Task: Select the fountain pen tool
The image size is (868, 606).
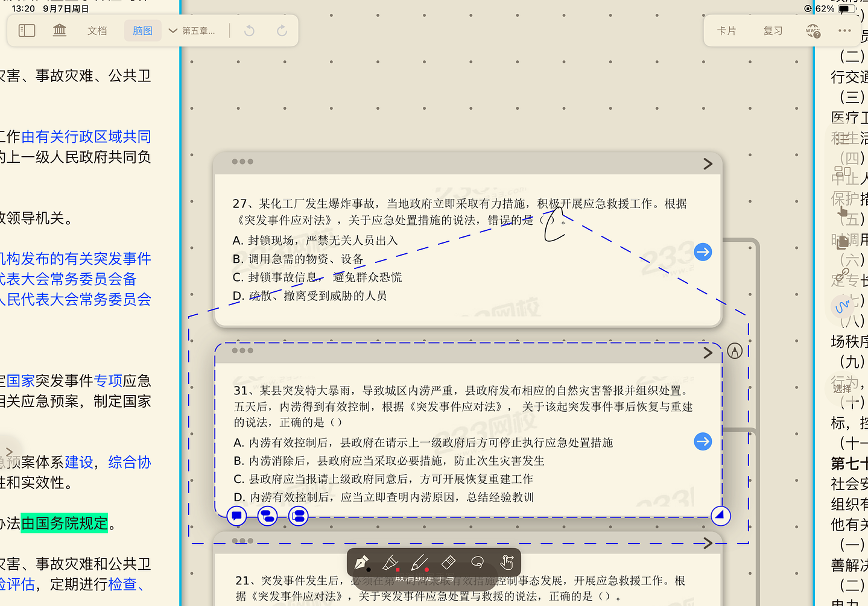Action: tap(361, 563)
